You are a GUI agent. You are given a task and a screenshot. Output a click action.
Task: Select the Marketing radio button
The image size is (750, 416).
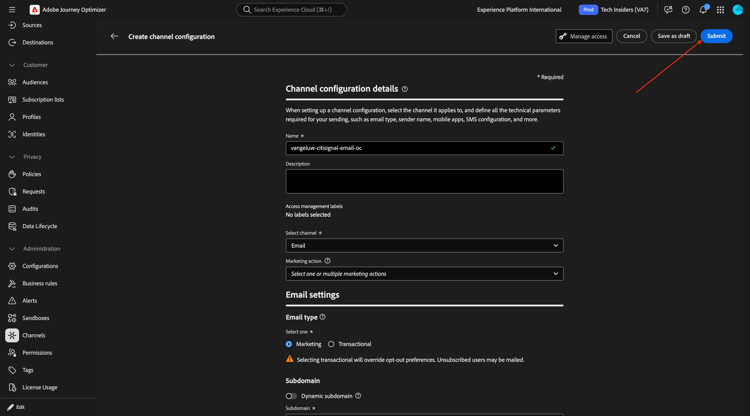289,344
